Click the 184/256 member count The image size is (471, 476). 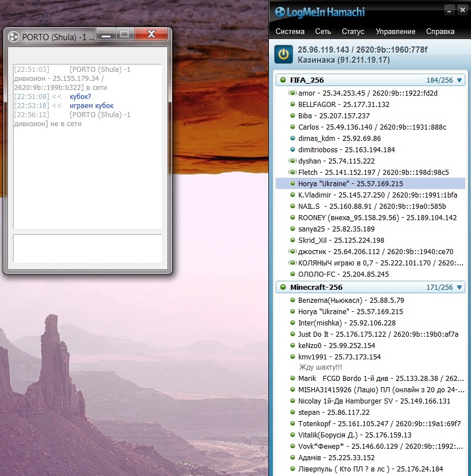439,80
